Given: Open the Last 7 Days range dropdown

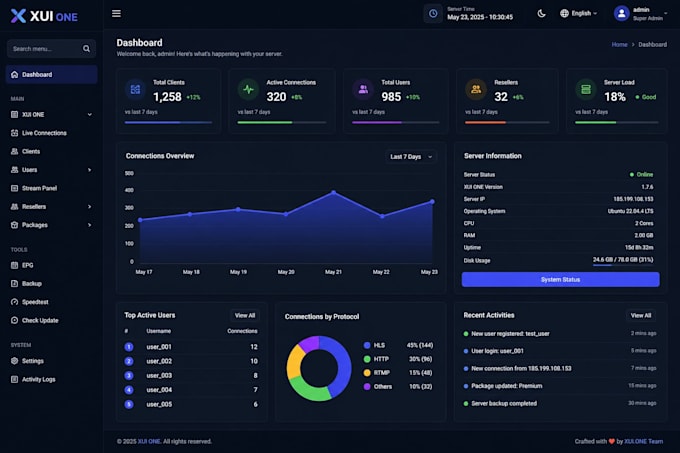Looking at the screenshot, I should (411, 156).
